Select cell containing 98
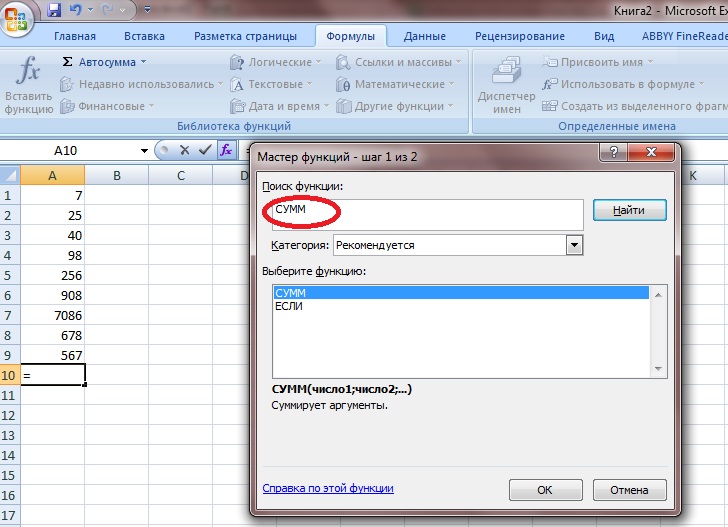The height and width of the screenshot is (527, 728). [x=52, y=255]
